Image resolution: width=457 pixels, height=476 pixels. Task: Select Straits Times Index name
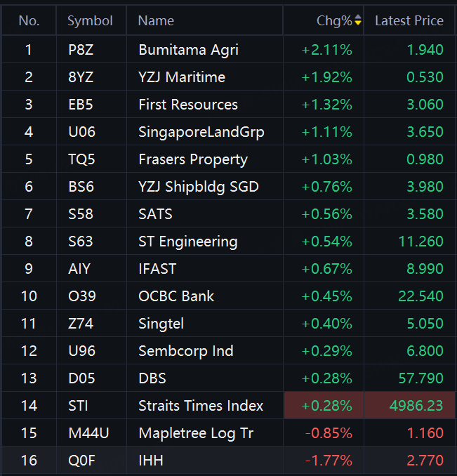click(x=201, y=406)
